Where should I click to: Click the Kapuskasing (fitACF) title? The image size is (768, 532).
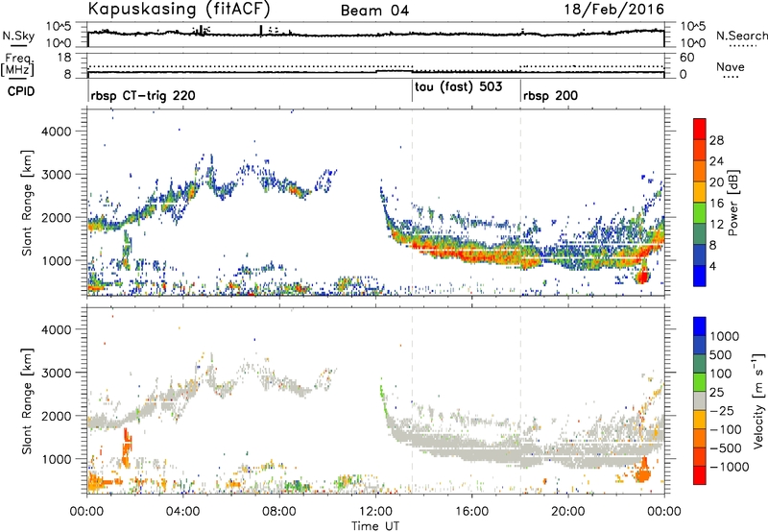[x=179, y=9]
